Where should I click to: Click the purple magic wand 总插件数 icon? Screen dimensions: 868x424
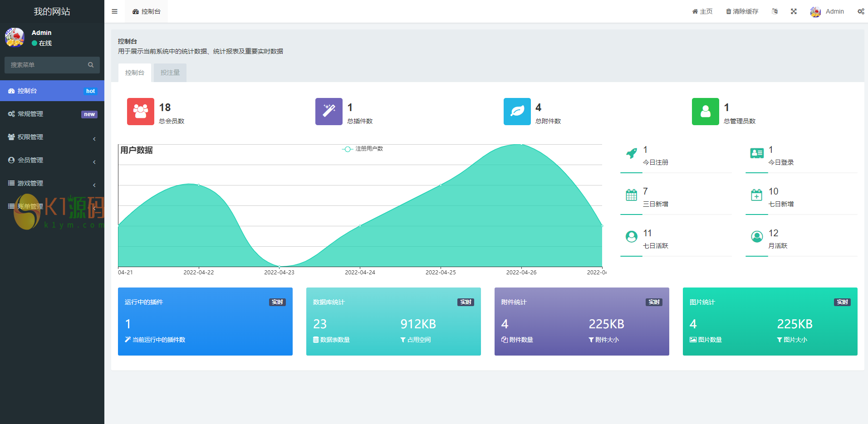click(329, 112)
